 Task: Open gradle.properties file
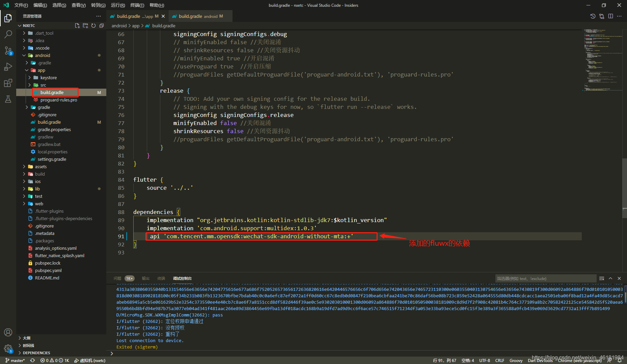click(54, 129)
